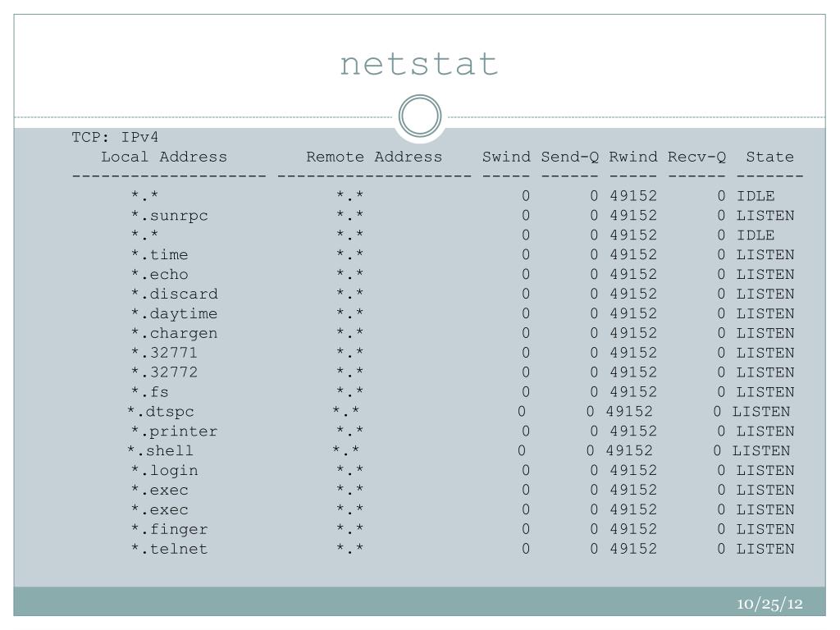Click the slide title 'netstat'
This screenshot has height=630, width=840.
point(419,64)
